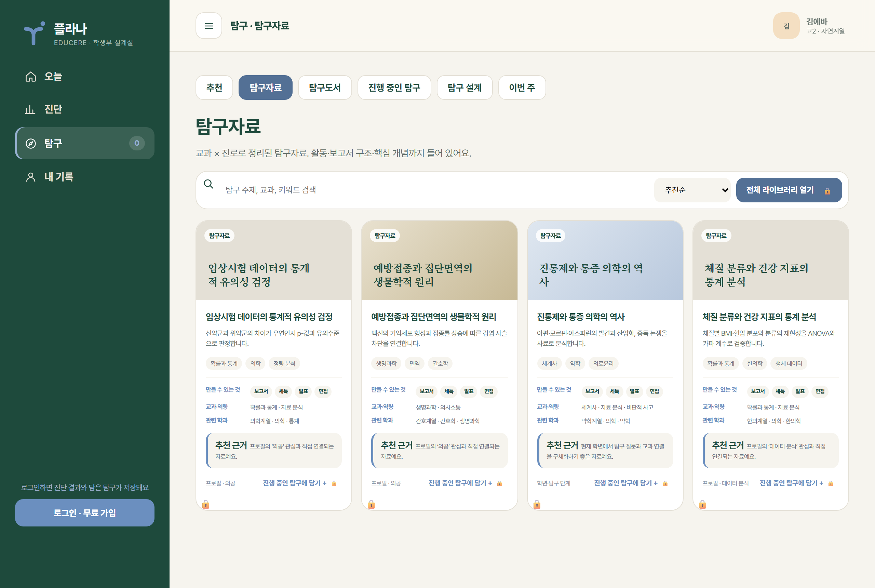
Task: Open 임상시험 데이터 card header image
Action: click(x=274, y=260)
